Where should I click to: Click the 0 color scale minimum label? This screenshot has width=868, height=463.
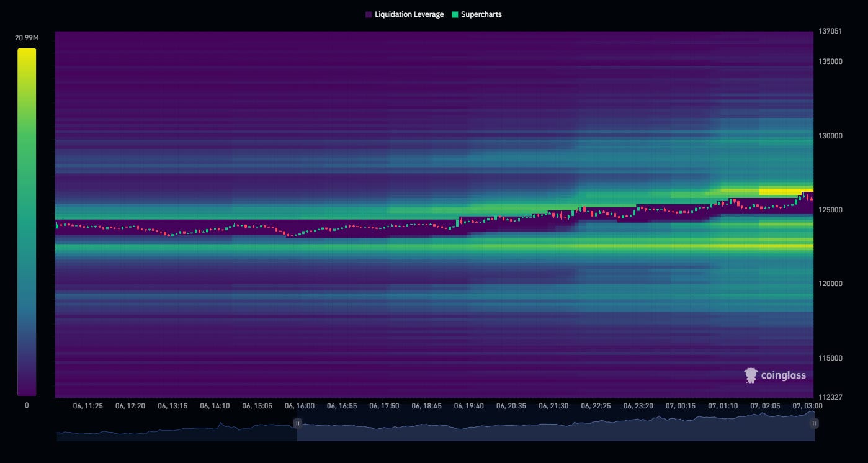[27, 405]
